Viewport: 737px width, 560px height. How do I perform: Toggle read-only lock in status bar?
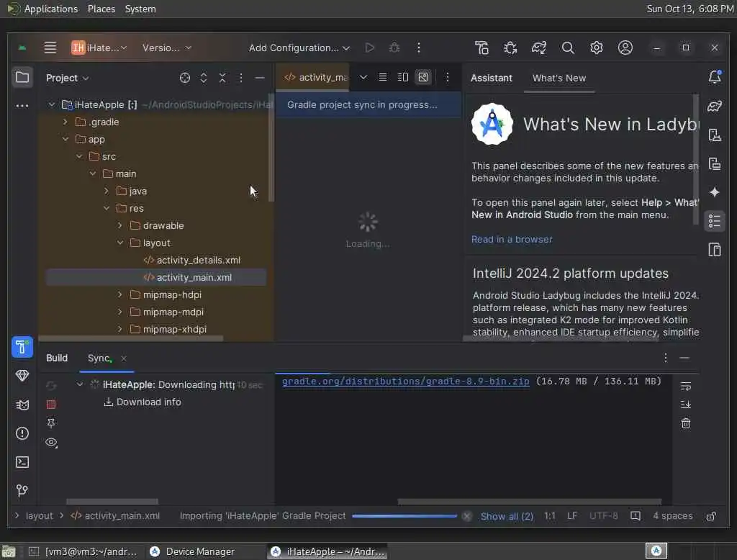click(x=712, y=516)
